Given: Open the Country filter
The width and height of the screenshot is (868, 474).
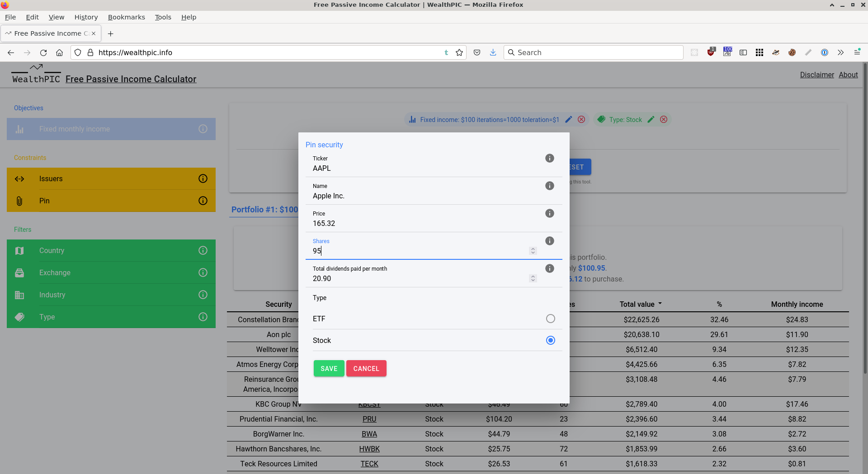Looking at the screenshot, I should tap(111, 250).
